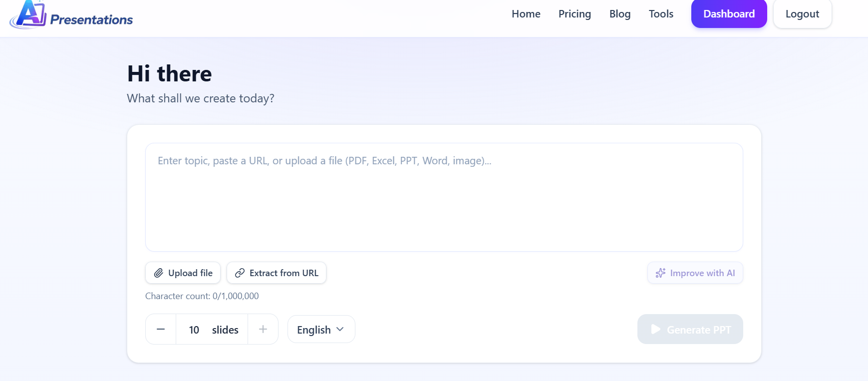Increase slide count with the plus button
Image resolution: width=868 pixels, height=381 pixels.
pos(263,329)
